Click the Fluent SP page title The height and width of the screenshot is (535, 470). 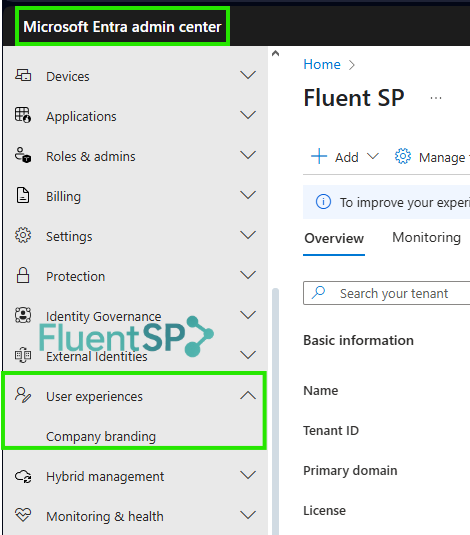coord(354,98)
